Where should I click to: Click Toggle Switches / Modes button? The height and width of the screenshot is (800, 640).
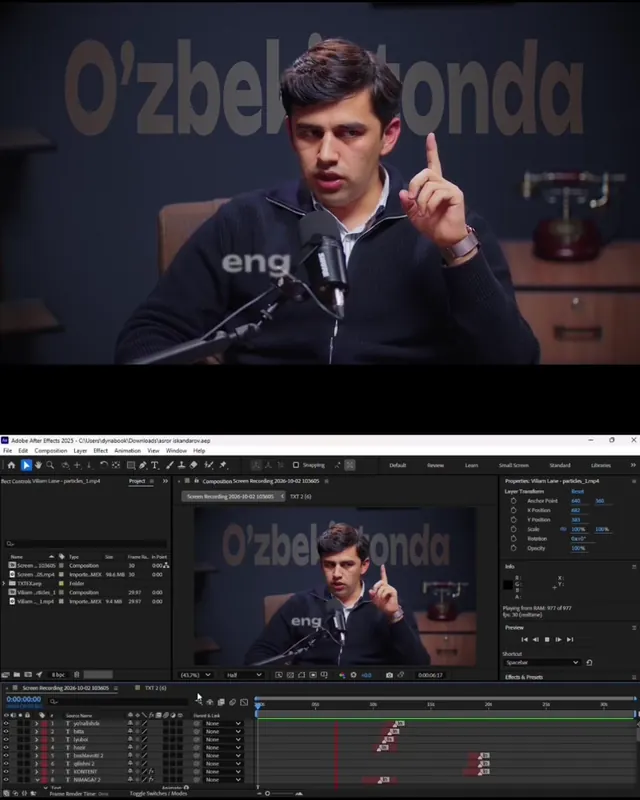[x=158, y=793]
